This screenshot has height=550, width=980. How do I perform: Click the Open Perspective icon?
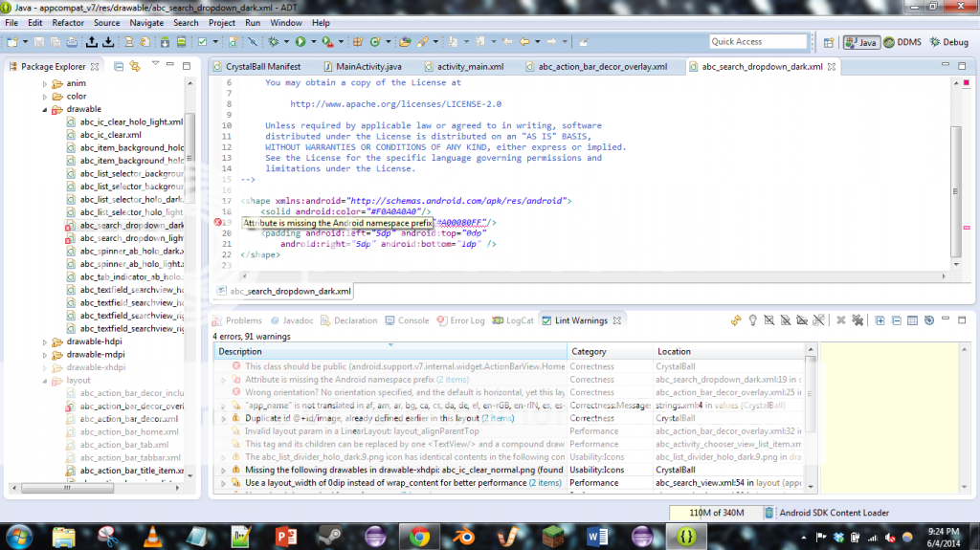tap(830, 42)
